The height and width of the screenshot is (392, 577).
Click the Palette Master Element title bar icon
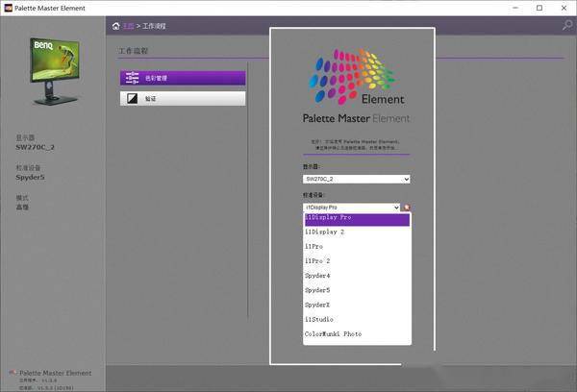click(x=8, y=8)
